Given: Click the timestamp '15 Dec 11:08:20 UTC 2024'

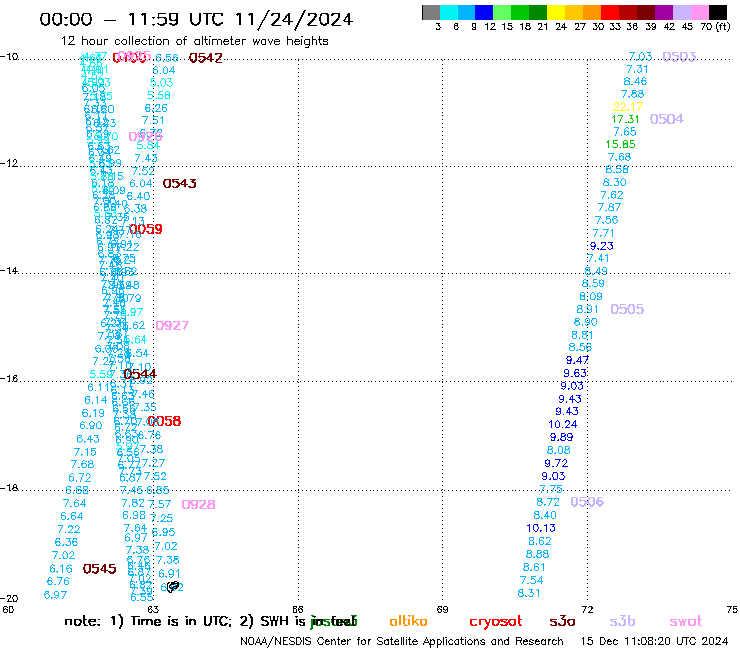Looking at the screenshot, I should 654,641.
